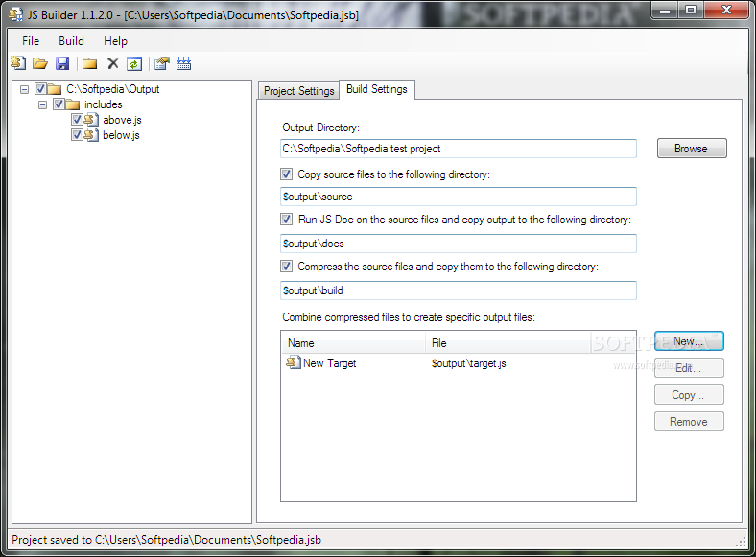Click the icon beside New Target in the list
This screenshot has width=756, height=557.
pyautogui.click(x=294, y=362)
